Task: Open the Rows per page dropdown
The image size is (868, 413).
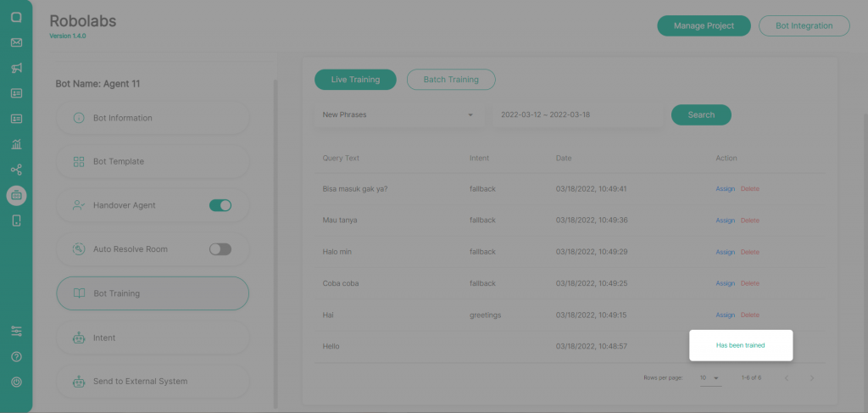Action: point(710,378)
